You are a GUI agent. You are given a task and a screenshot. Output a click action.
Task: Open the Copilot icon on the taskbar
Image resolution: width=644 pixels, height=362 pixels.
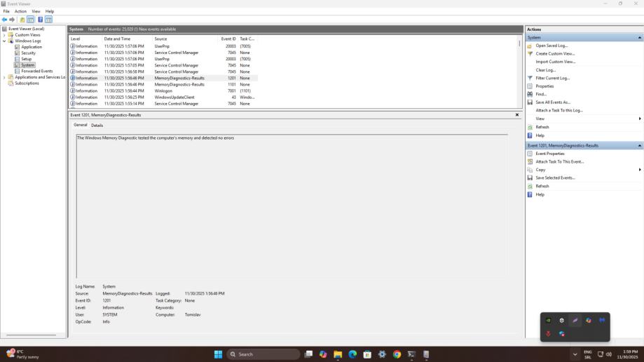pos(323,354)
